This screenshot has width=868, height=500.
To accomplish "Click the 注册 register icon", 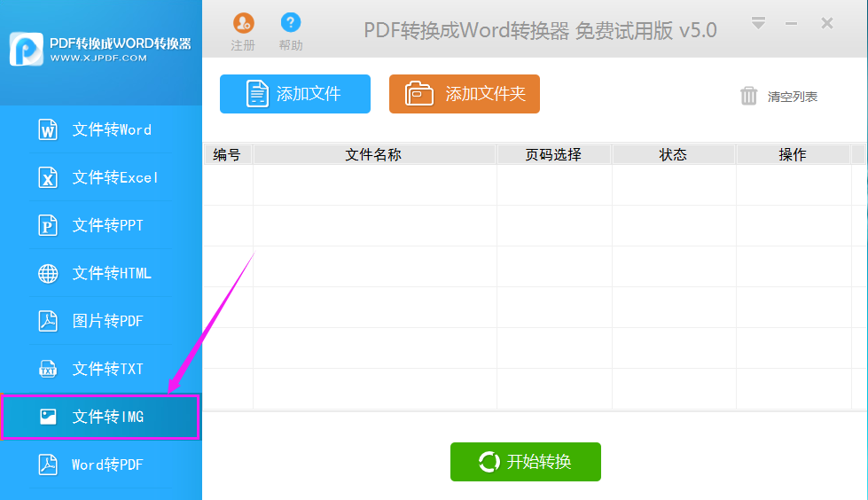I will coord(244,23).
